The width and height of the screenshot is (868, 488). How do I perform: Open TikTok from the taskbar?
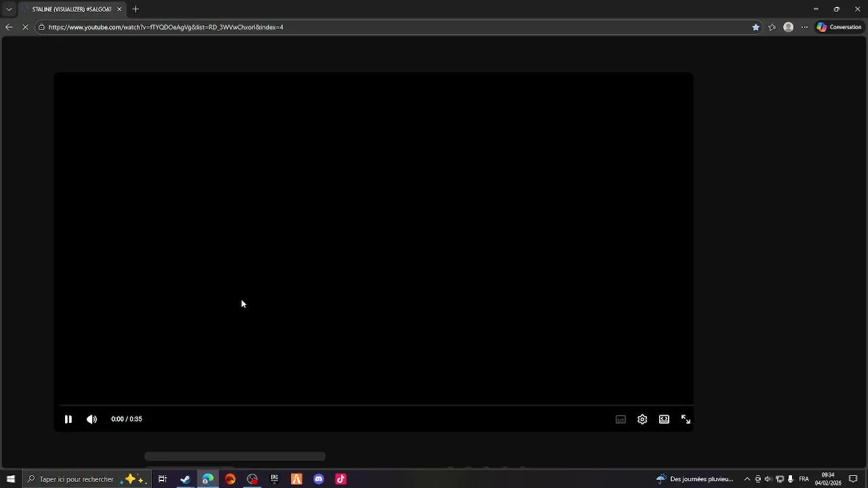(341, 479)
